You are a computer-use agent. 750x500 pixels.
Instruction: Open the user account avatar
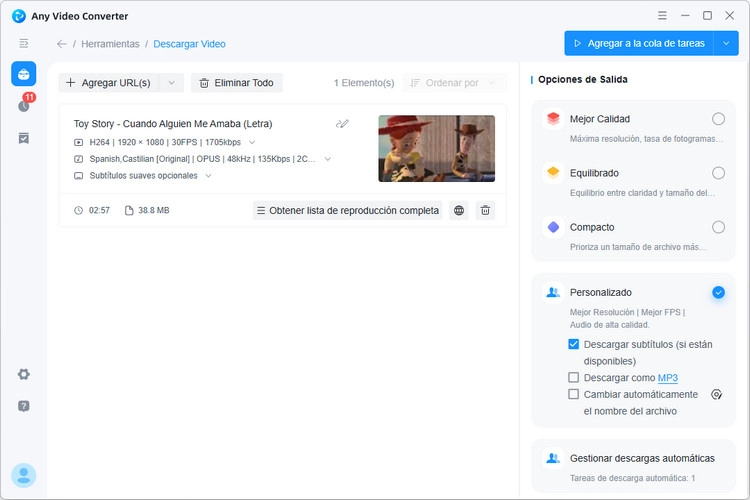[23, 475]
